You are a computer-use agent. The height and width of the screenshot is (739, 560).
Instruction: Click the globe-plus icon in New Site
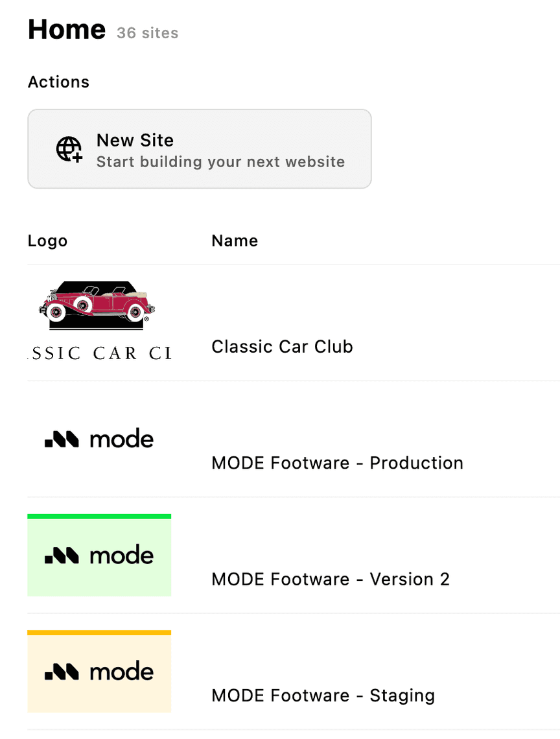click(x=69, y=149)
